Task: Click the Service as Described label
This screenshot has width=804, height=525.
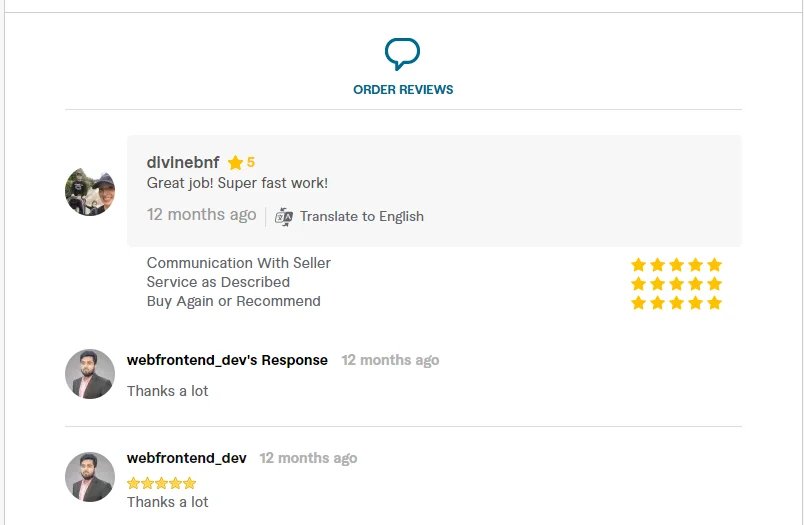Action: pos(218,282)
